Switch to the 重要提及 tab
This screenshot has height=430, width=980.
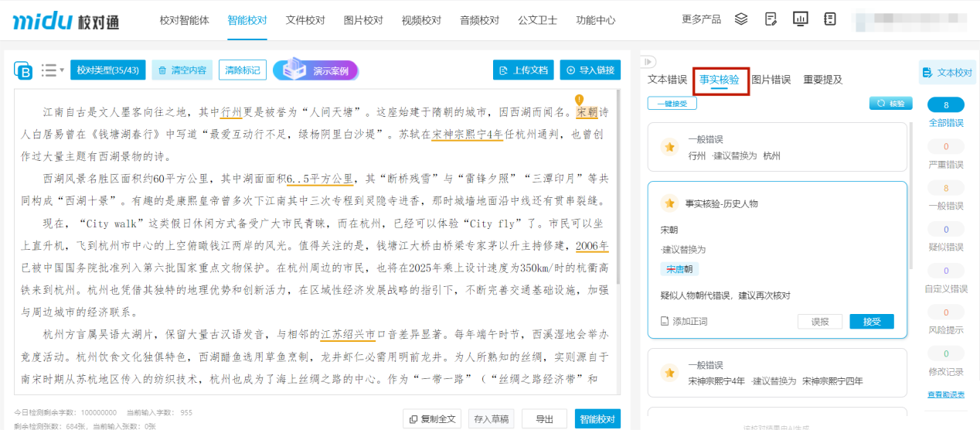click(823, 80)
